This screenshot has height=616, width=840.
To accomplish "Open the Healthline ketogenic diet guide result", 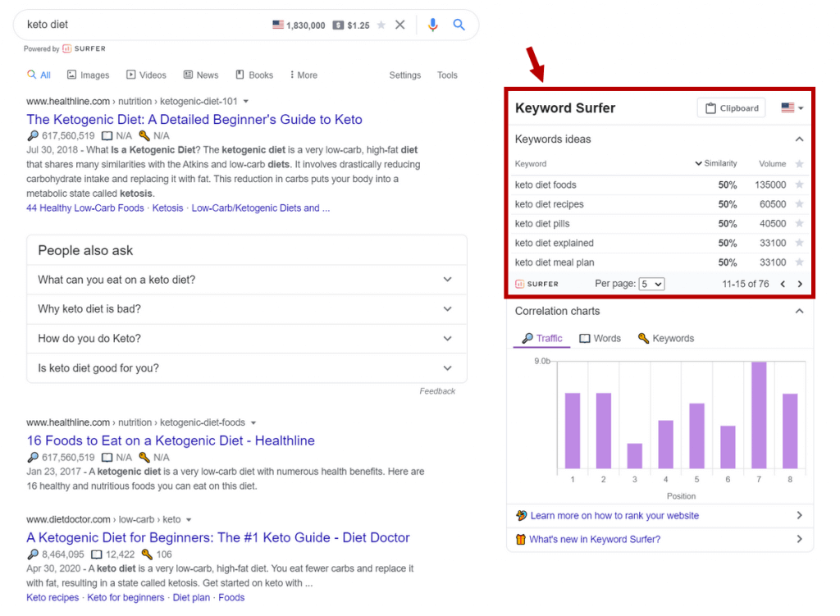I will [194, 119].
